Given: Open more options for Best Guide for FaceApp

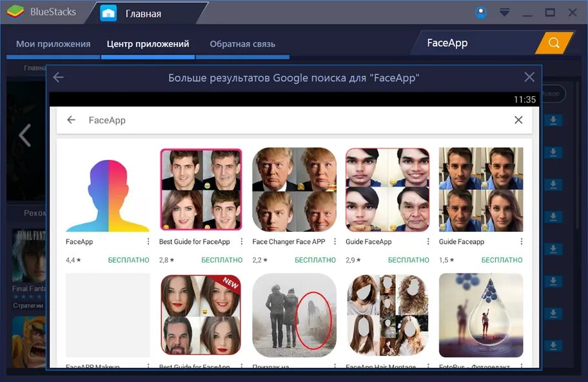Looking at the screenshot, I should pos(242,242).
